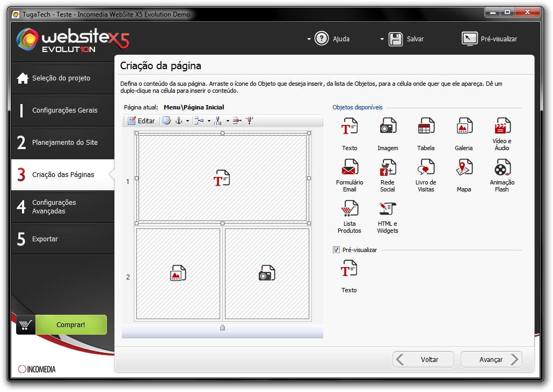Close the WebSite X5 window
The image size is (553, 392).
pyautogui.click(x=527, y=12)
